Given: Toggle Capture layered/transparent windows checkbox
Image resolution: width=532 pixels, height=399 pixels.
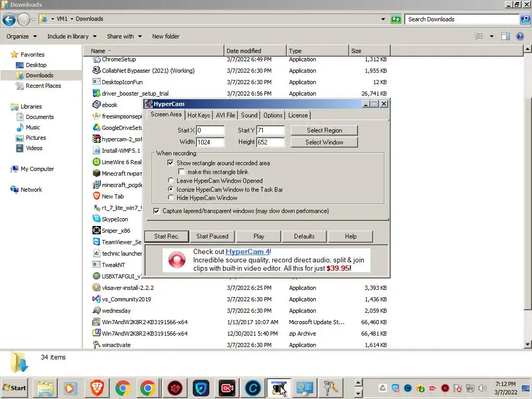Looking at the screenshot, I should (156, 211).
